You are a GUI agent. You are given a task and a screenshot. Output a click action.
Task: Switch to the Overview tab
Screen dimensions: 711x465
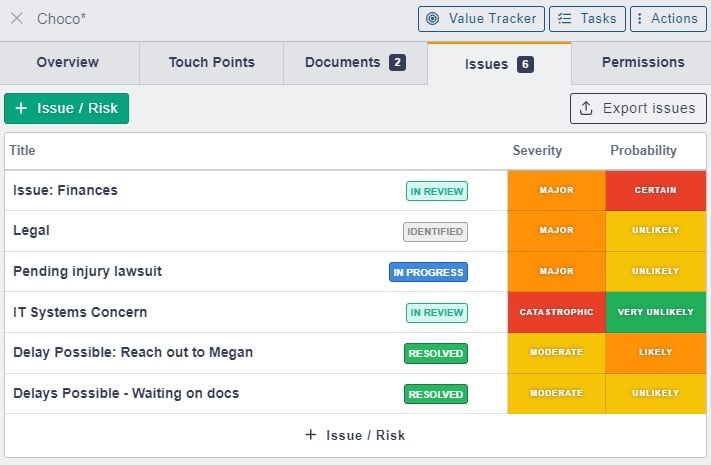tap(68, 62)
